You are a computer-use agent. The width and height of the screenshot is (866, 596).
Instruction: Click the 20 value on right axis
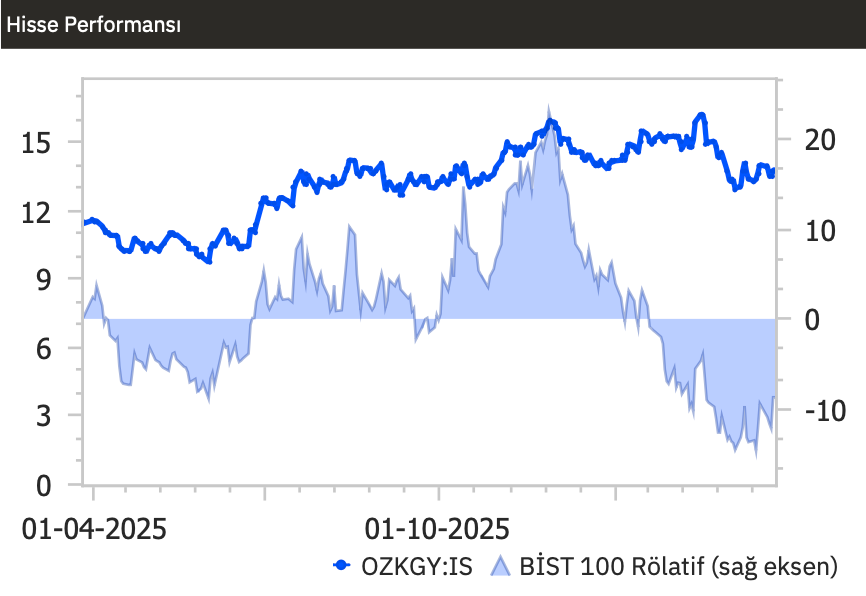pos(818,140)
